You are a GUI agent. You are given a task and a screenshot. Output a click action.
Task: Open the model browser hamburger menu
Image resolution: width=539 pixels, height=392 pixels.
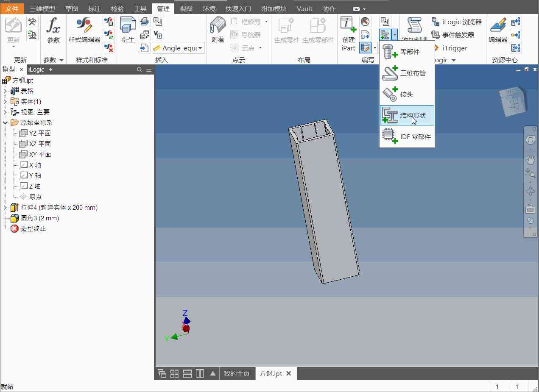[x=149, y=70]
